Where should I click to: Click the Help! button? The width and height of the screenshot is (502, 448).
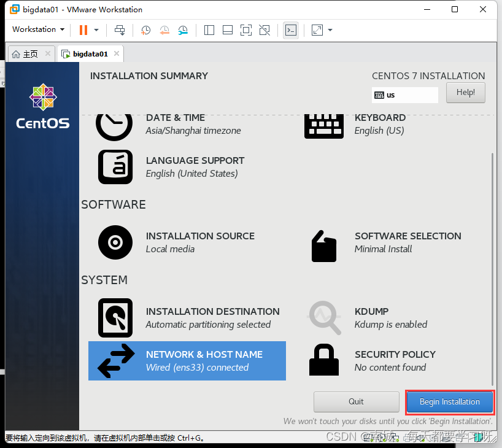(466, 93)
